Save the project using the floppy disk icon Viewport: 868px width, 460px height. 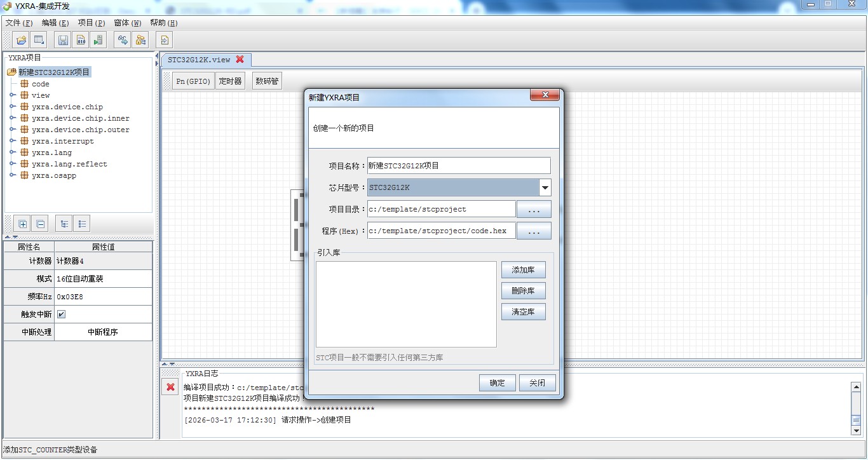pos(62,39)
